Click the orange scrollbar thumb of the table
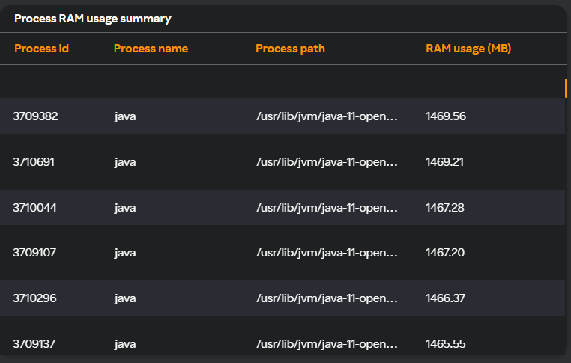Viewport: 571px width, 363px height. [x=566, y=88]
